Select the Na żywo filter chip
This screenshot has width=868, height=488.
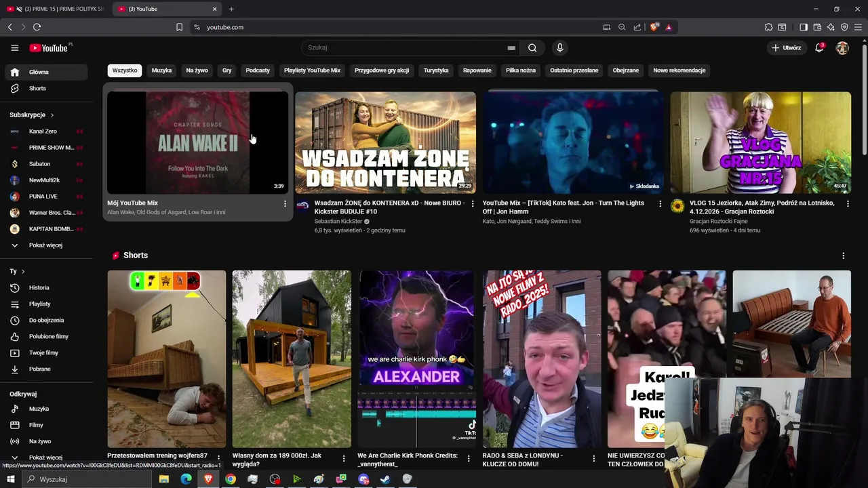197,70
